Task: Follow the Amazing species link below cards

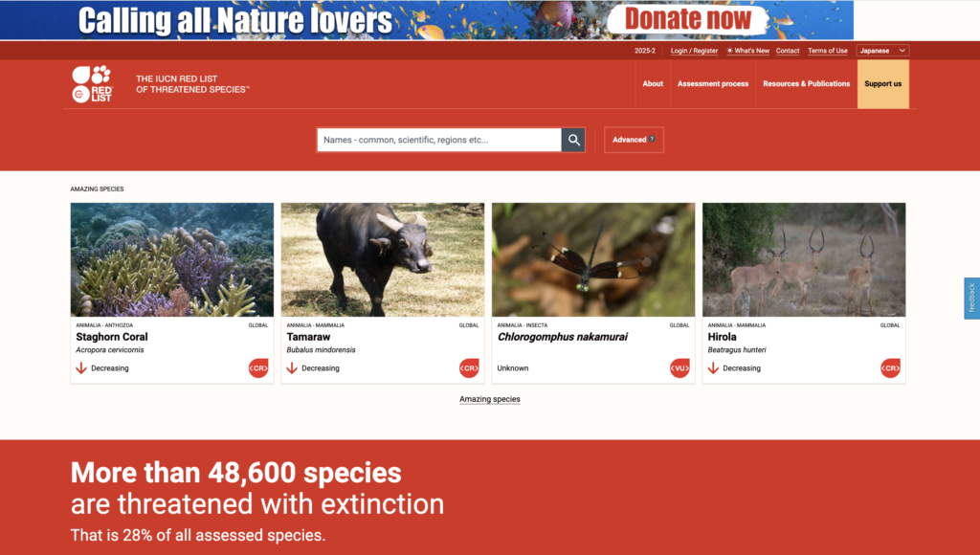Action: point(489,399)
